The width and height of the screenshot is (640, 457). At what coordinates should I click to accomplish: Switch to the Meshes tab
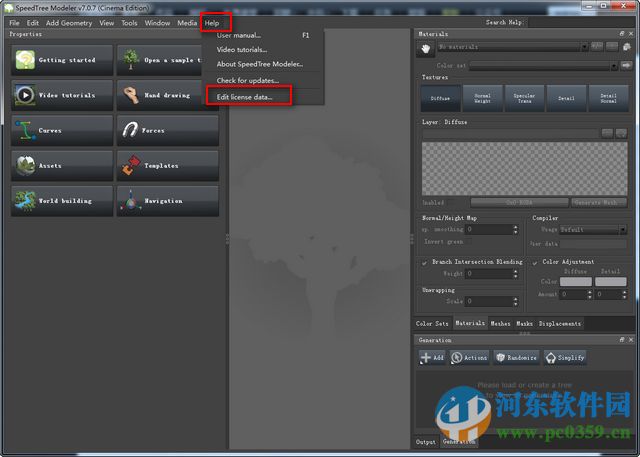pos(500,324)
